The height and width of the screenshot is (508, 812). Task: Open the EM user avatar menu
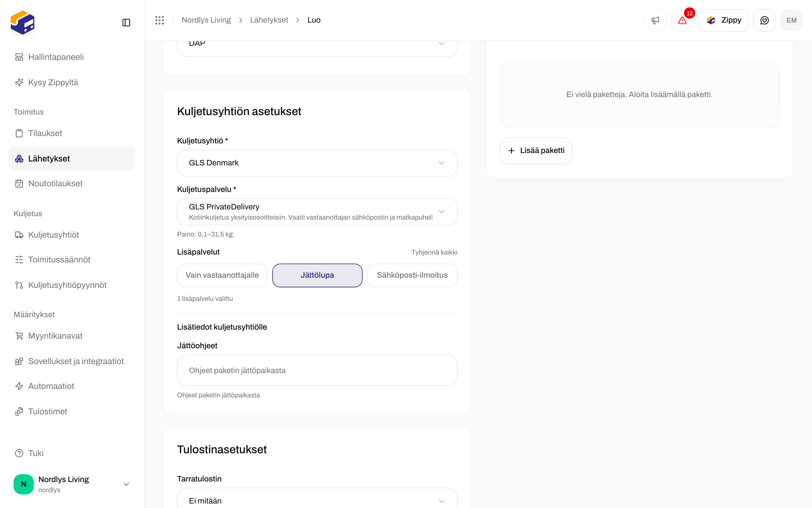pos(791,20)
